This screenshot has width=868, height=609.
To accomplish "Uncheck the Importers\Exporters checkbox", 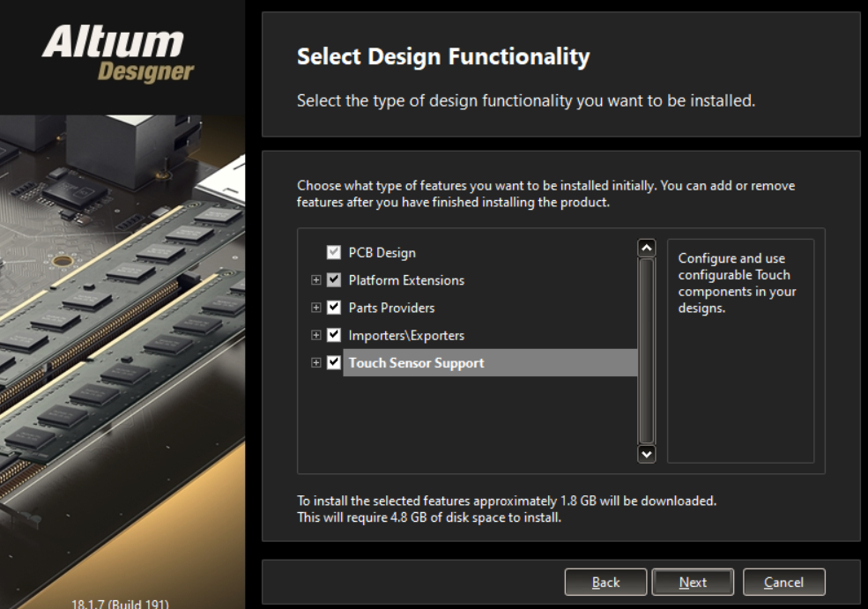I will pos(334,335).
